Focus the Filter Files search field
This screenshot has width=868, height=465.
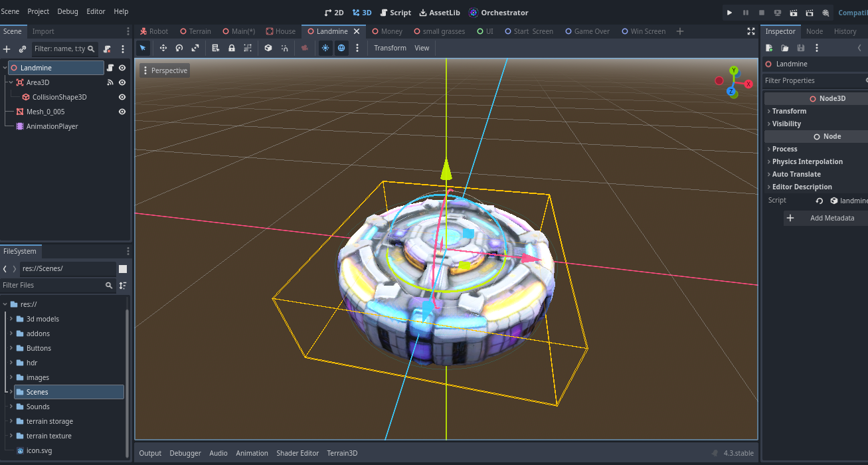(58, 285)
